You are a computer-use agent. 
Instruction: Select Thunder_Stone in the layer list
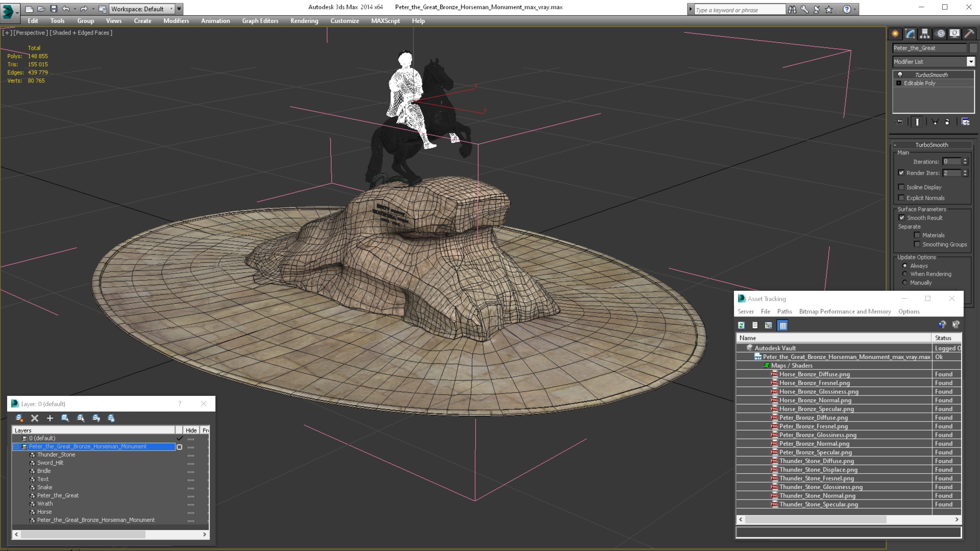[x=56, y=455]
